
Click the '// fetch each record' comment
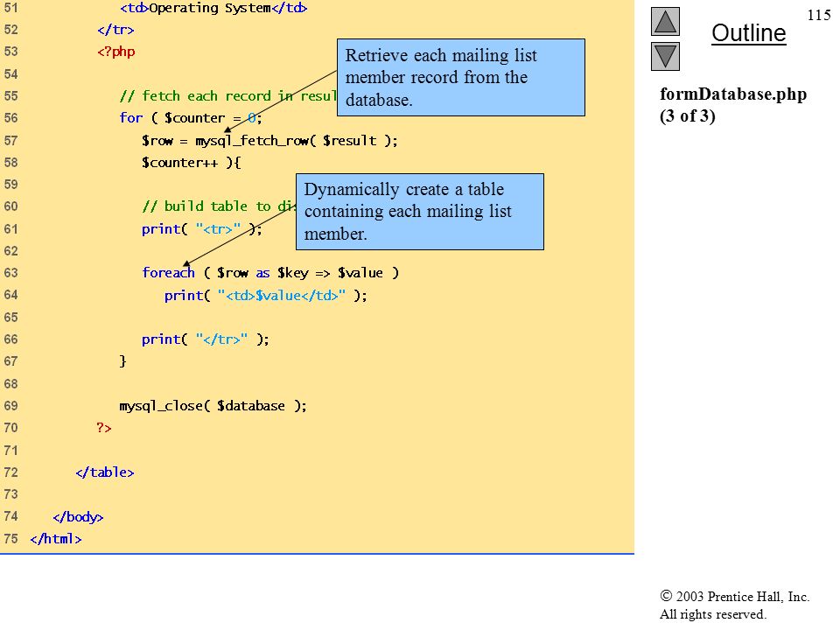(227, 96)
